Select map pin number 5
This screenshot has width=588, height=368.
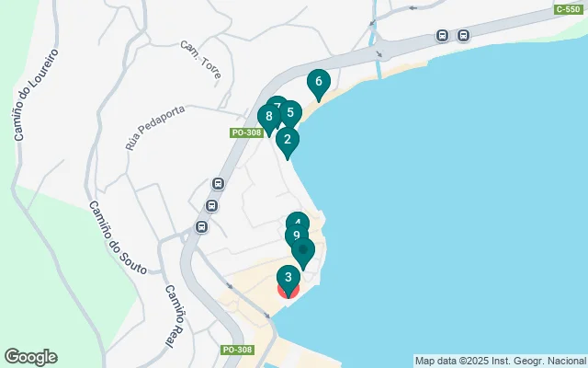tap(292, 112)
